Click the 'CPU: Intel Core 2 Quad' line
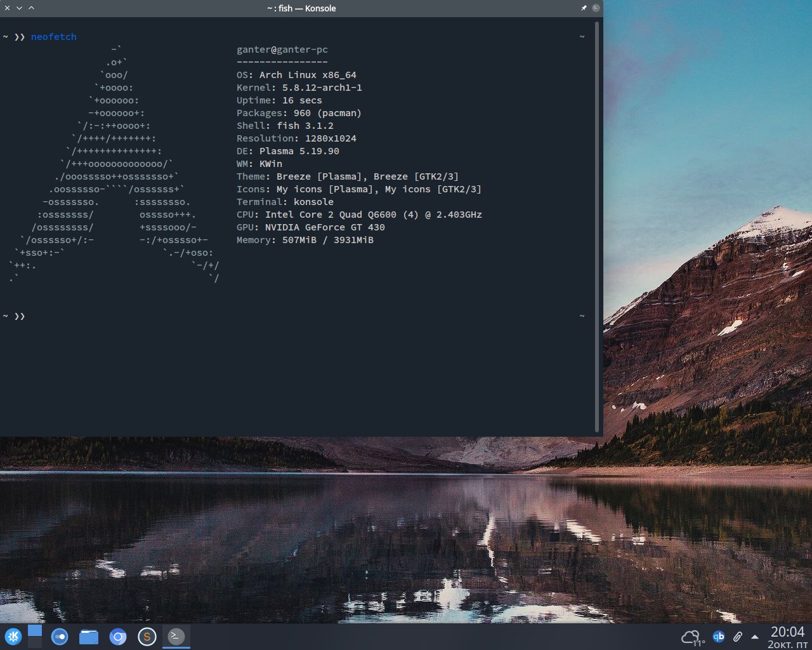This screenshot has width=812, height=650. 359,215
